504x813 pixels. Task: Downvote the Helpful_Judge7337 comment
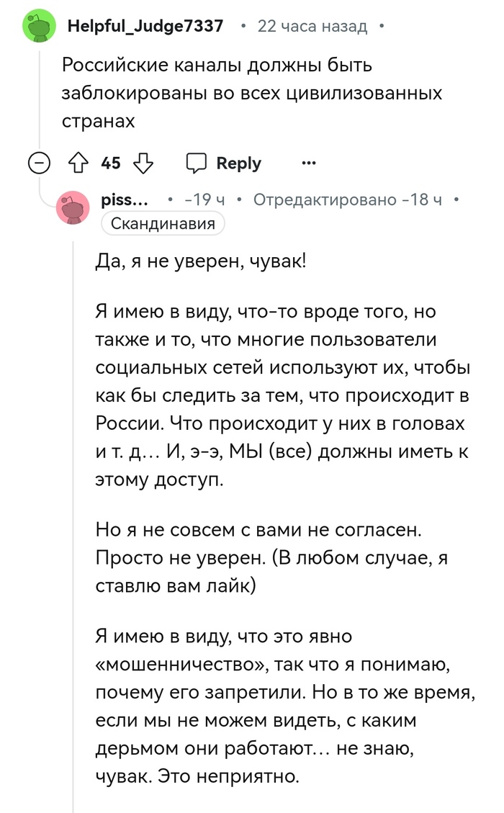point(145,163)
